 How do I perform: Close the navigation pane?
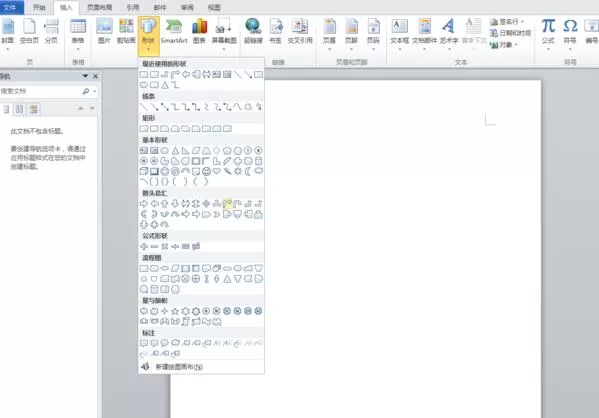pos(96,76)
